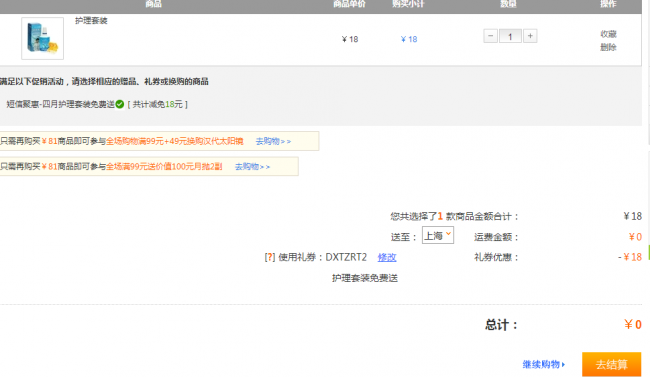Edit the quantity input field

pyautogui.click(x=510, y=36)
